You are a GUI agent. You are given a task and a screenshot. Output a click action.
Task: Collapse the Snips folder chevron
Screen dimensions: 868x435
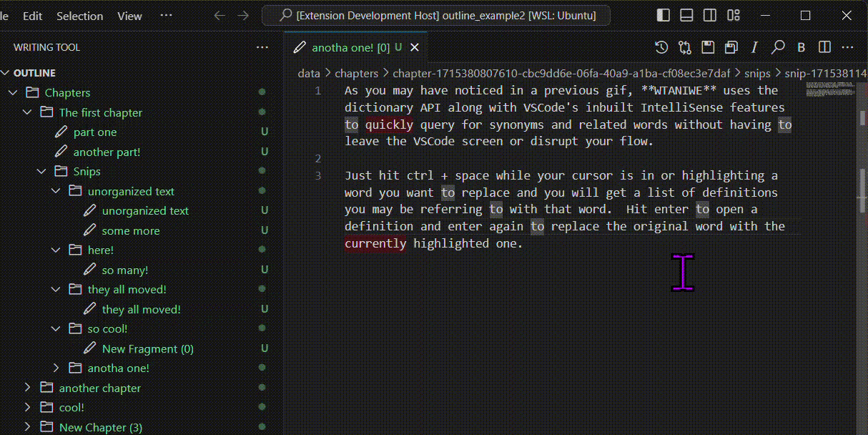41,171
